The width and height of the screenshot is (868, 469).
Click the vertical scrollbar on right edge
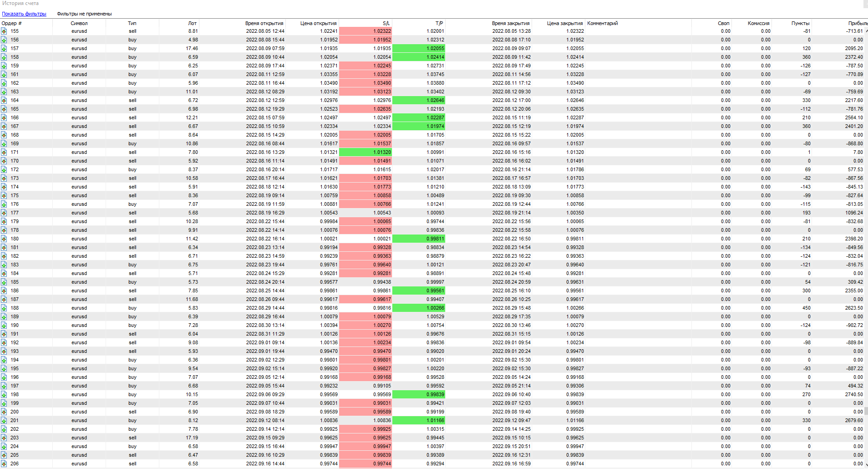pyautogui.click(x=866, y=228)
